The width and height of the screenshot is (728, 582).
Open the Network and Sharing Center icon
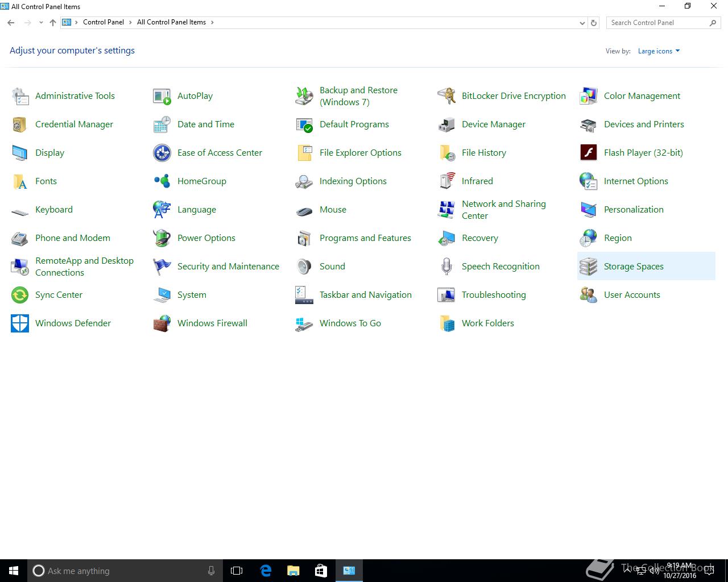pos(446,210)
